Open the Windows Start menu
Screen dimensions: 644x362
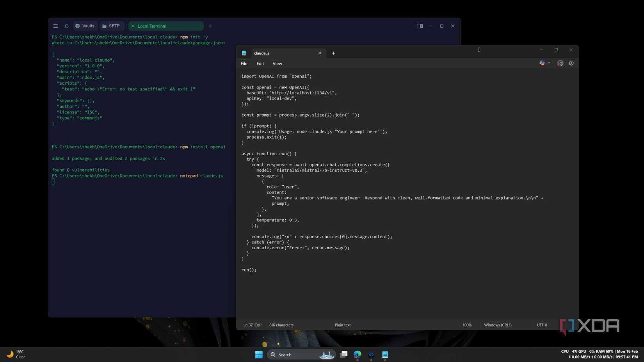click(259, 355)
